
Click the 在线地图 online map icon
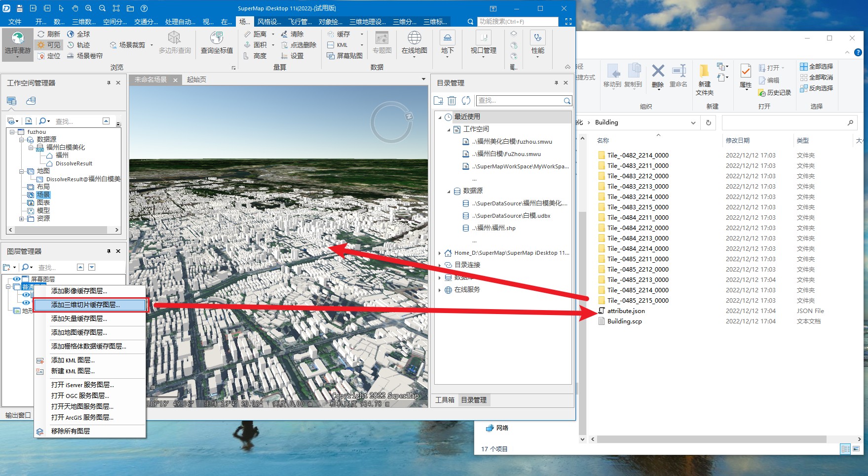coord(414,38)
